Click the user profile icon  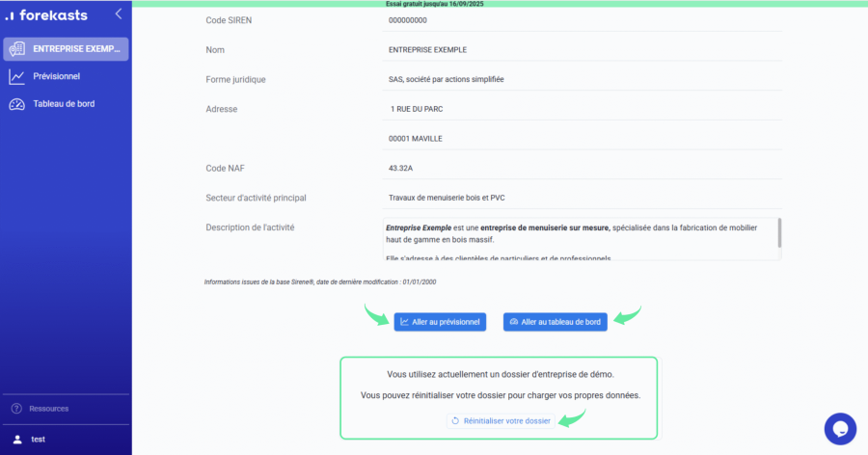16,439
